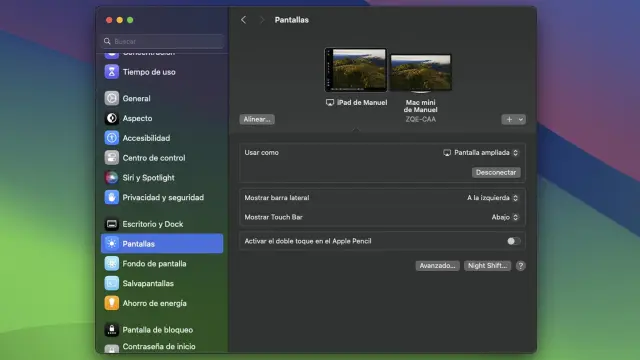
Task: Open Siri y Spotlight settings
Action: (162, 178)
